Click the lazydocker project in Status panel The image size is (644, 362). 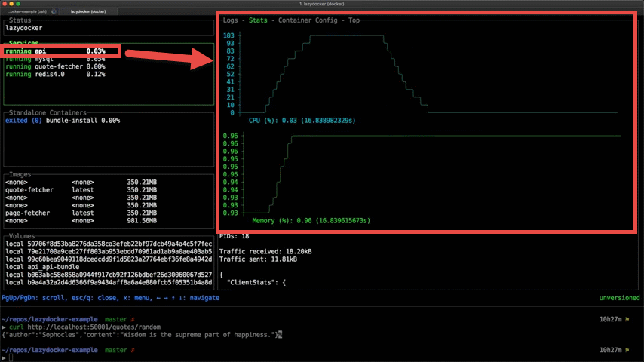point(25,28)
